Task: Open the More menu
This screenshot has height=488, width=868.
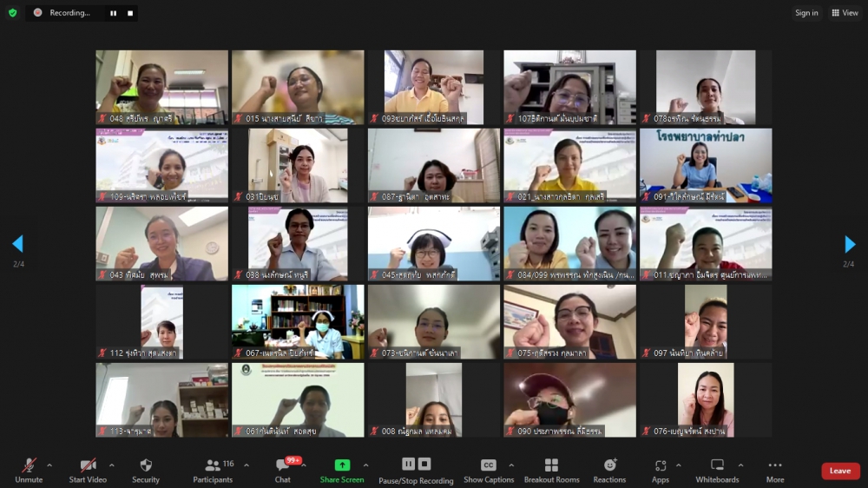Action: [x=775, y=470]
